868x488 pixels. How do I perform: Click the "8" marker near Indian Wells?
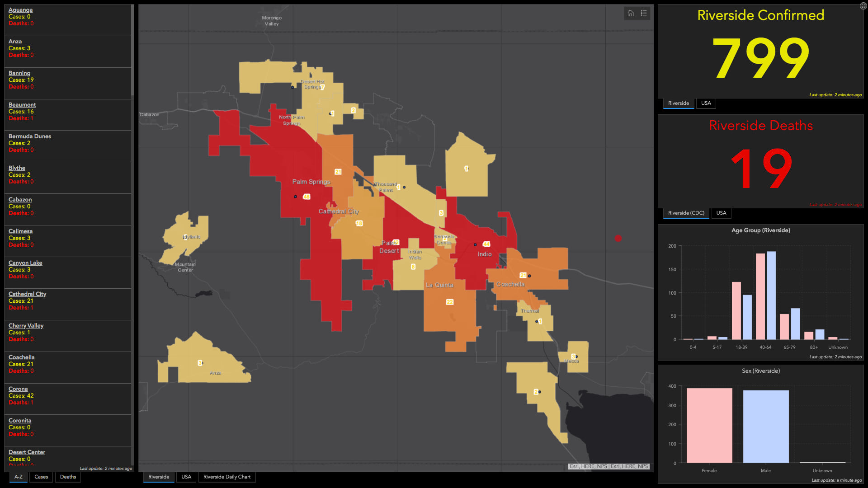tap(413, 267)
